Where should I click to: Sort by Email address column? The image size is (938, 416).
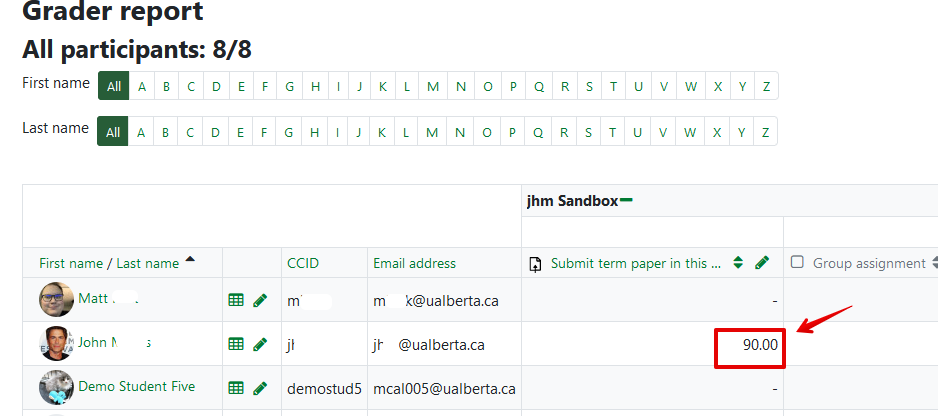414,263
